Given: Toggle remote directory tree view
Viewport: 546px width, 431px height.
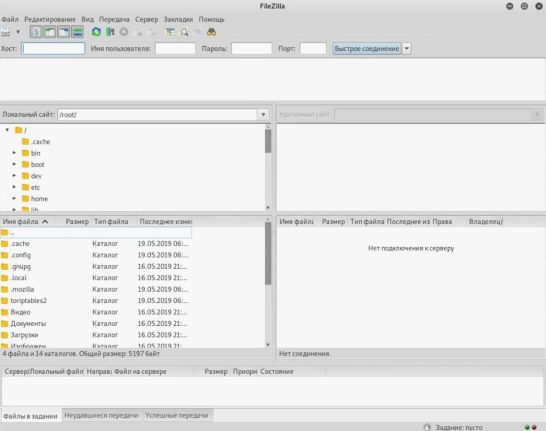Looking at the screenshot, I should [x=63, y=32].
